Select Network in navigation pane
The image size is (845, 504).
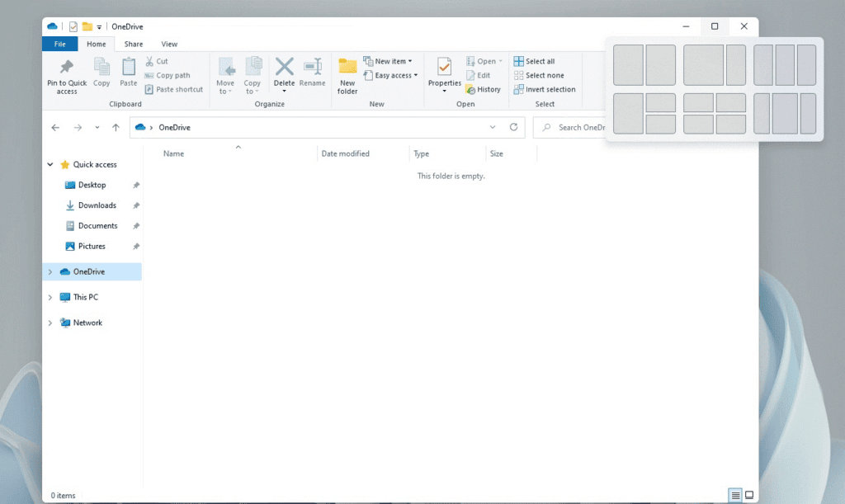click(x=87, y=323)
